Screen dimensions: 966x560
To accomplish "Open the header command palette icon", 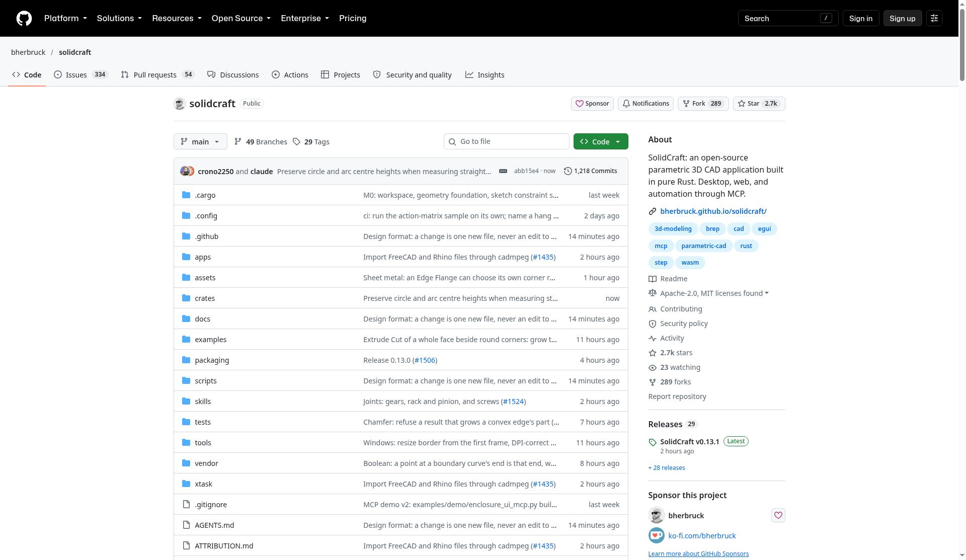I will pyautogui.click(x=934, y=18).
